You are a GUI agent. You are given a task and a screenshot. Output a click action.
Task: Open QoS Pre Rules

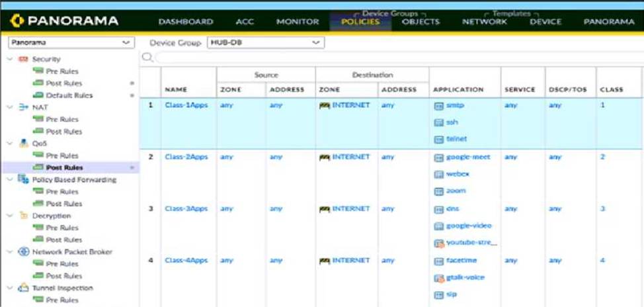tap(62, 155)
